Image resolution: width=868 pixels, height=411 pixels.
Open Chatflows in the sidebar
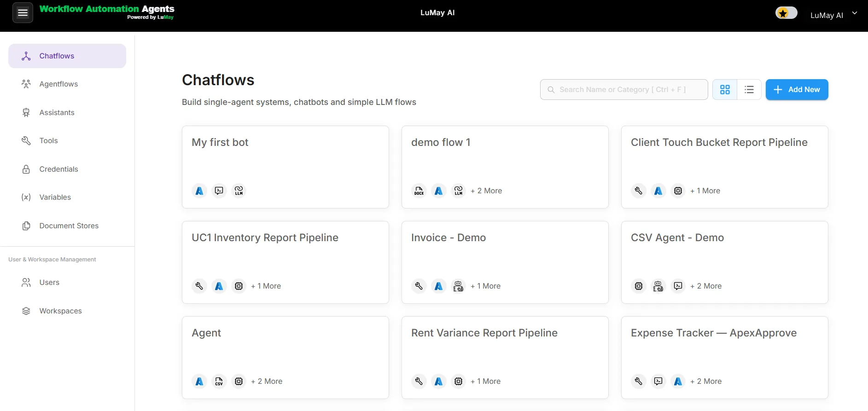point(67,56)
